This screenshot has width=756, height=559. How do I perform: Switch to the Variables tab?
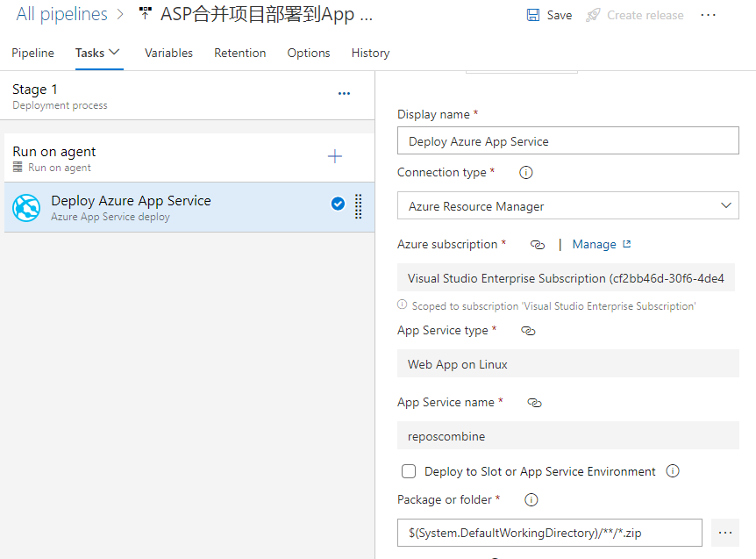168,53
